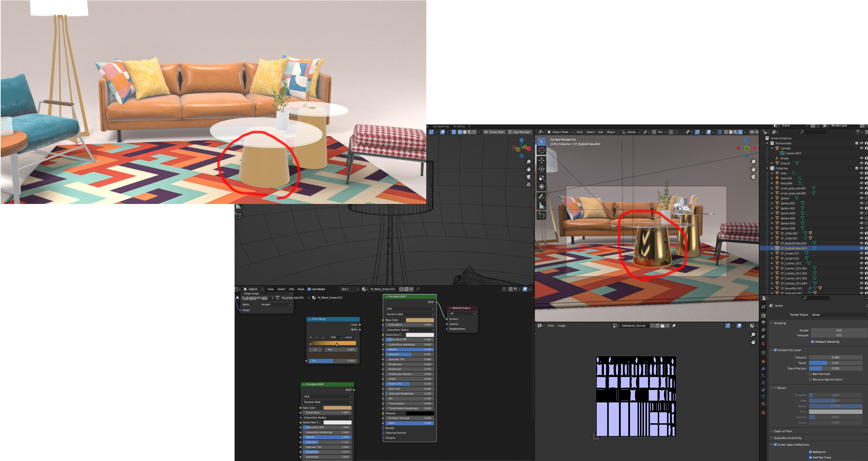Toggle Half Res Trace checkbox
868x461 pixels.
tap(810, 458)
